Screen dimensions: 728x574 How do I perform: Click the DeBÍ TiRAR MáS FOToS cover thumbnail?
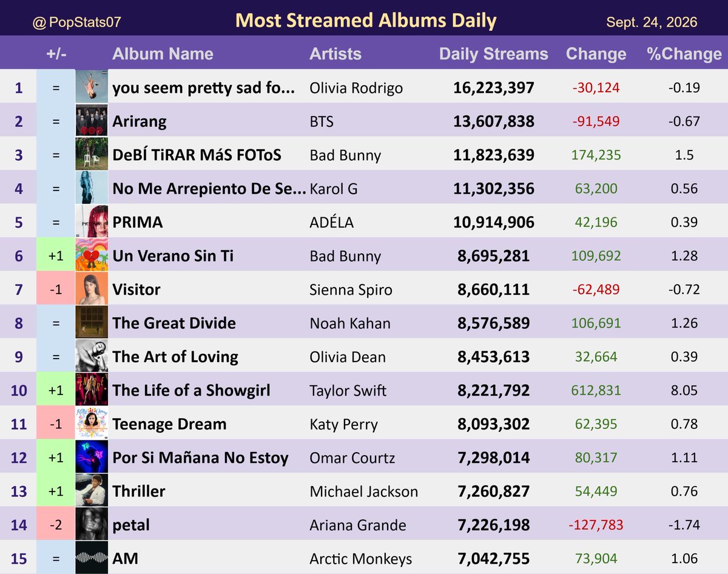92,154
